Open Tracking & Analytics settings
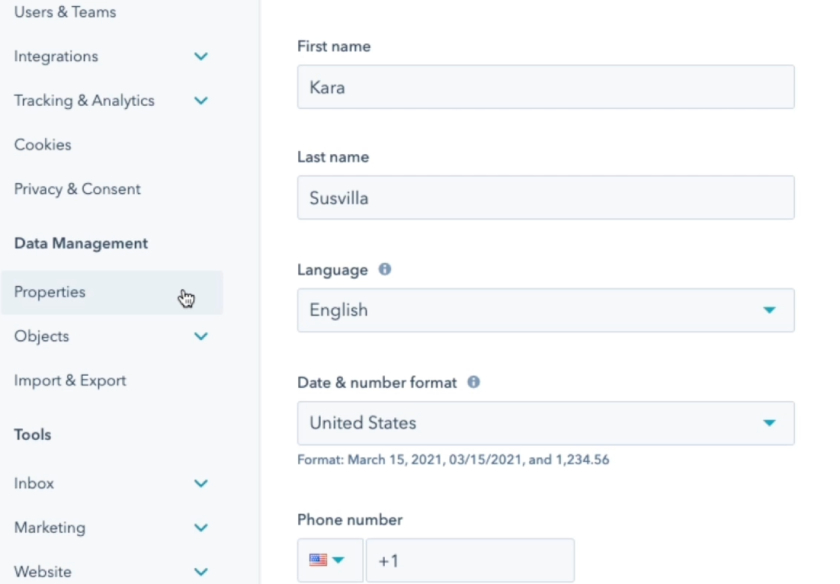This screenshot has height=584, width=840. [84, 101]
